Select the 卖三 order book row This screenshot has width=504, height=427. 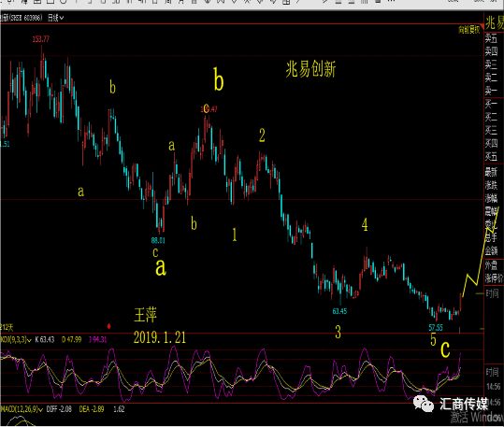point(492,64)
